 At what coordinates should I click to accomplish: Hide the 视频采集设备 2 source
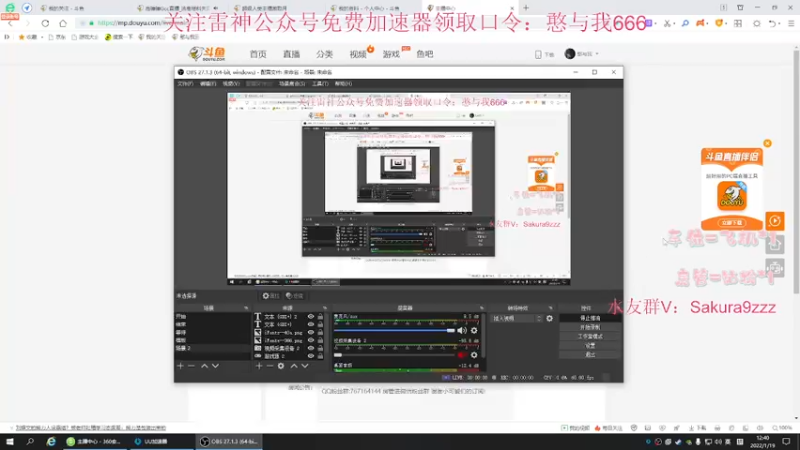311,348
